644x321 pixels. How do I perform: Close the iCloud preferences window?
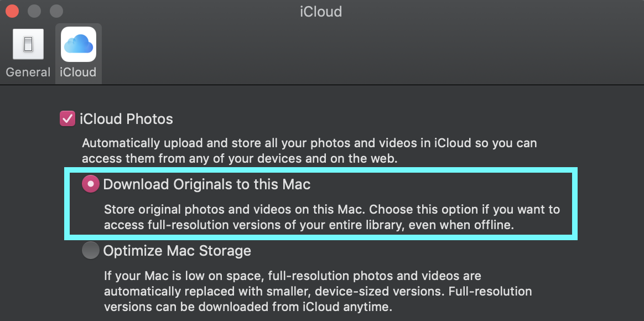12,11
